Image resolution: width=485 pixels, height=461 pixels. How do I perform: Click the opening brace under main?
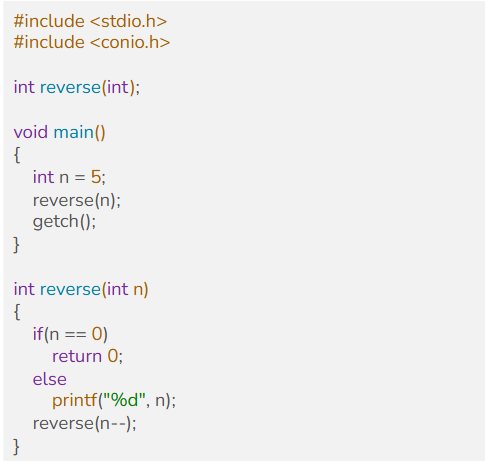tap(17, 155)
